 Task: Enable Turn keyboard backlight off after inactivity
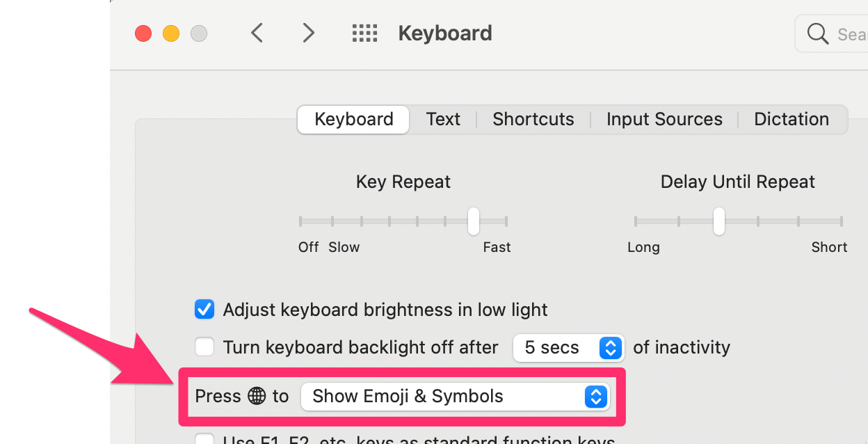pyautogui.click(x=204, y=347)
